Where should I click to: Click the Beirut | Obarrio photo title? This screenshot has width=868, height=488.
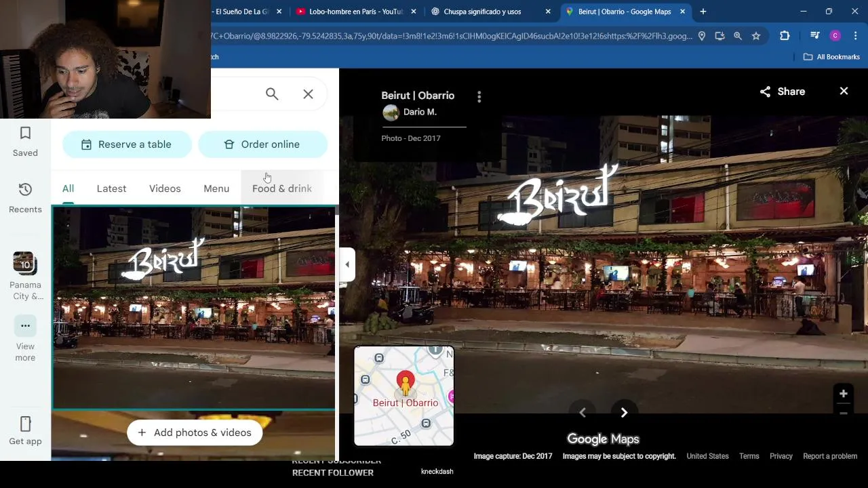[x=418, y=96]
